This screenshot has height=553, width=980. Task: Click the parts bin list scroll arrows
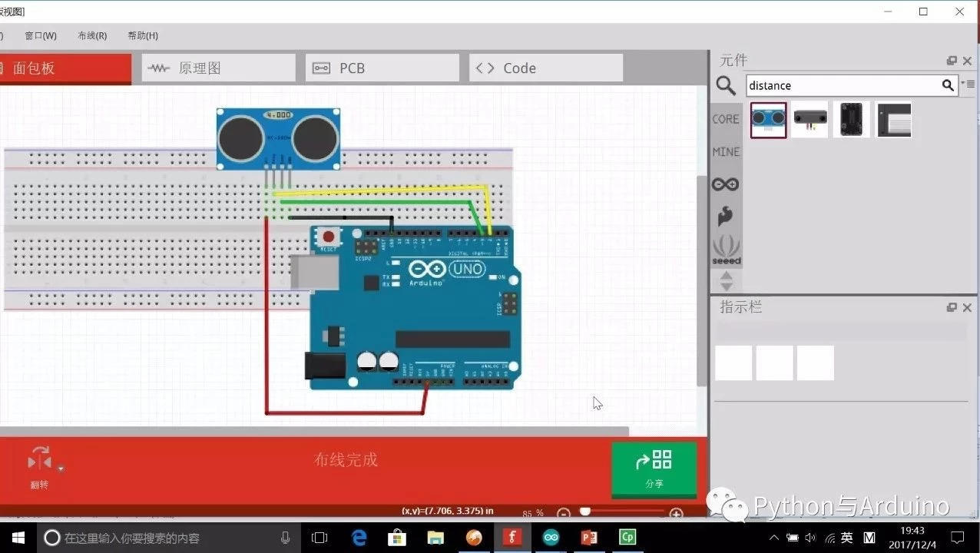(726, 280)
